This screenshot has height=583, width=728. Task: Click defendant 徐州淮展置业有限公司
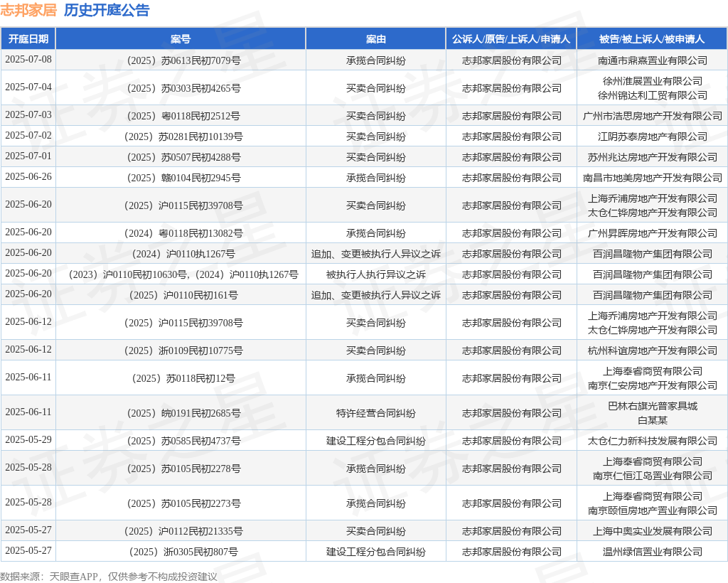(x=653, y=81)
